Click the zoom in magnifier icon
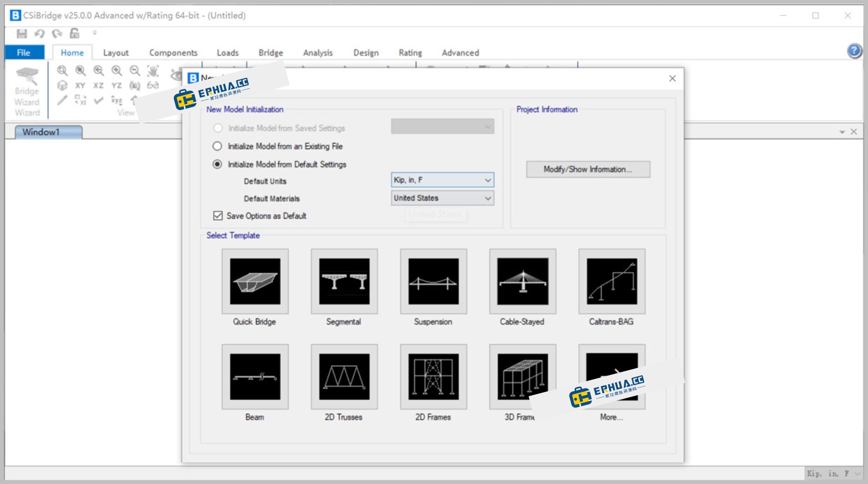 coord(117,70)
